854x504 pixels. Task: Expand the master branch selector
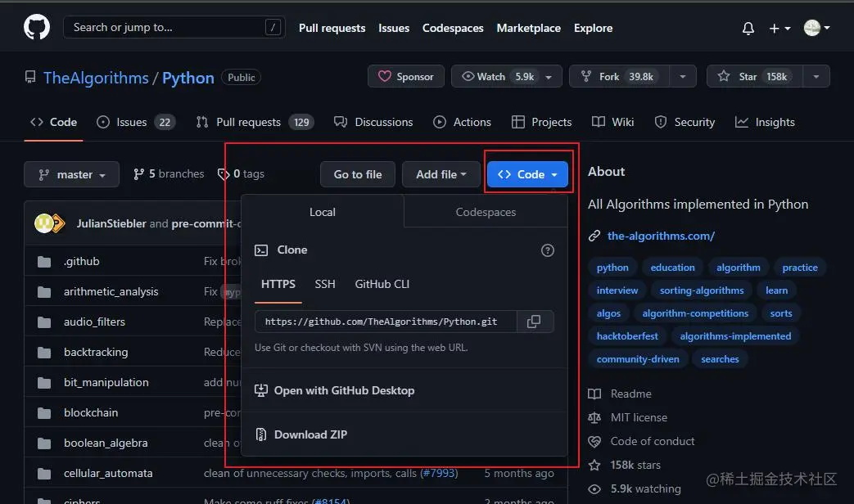71,174
